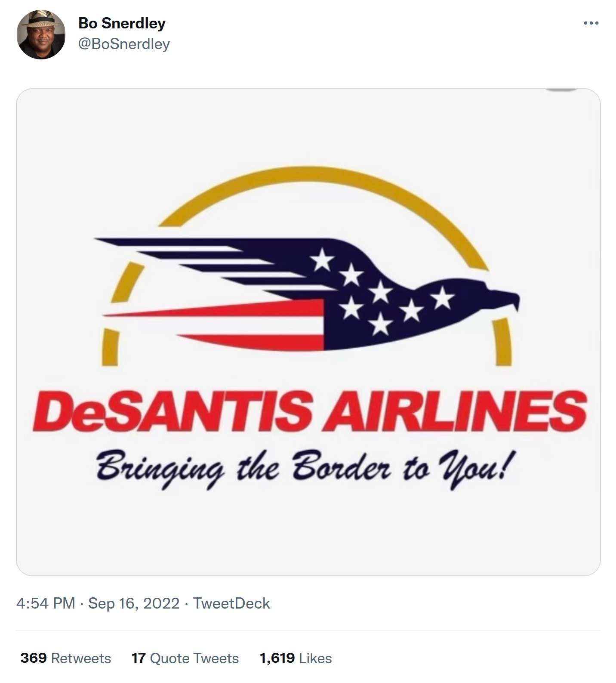Click the display name Bo Snerdley
Image resolution: width=616 pixels, height=683 pixels.
pyautogui.click(x=122, y=23)
